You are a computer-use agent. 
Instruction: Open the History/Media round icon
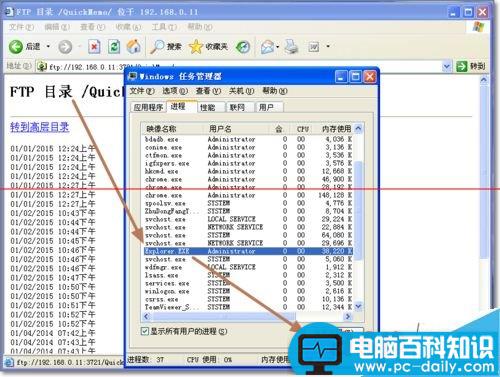[x=243, y=47]
